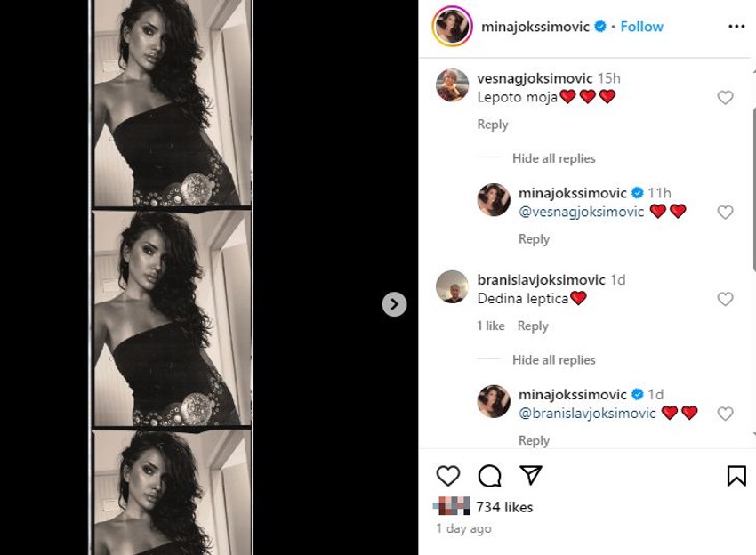756x555 pixels.
Task: Reply to vesnagjoksimovic's comment
Action: tap(493, 125)
